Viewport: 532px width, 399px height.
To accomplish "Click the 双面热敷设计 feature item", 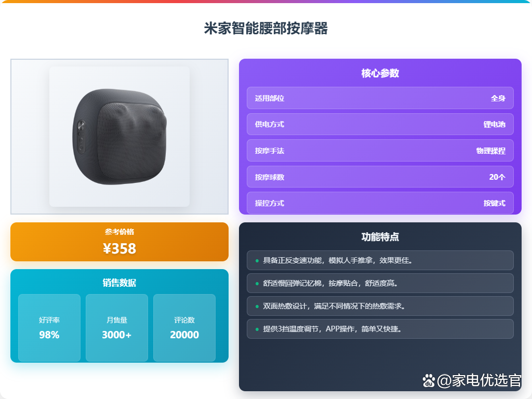I will click(380, 306).
